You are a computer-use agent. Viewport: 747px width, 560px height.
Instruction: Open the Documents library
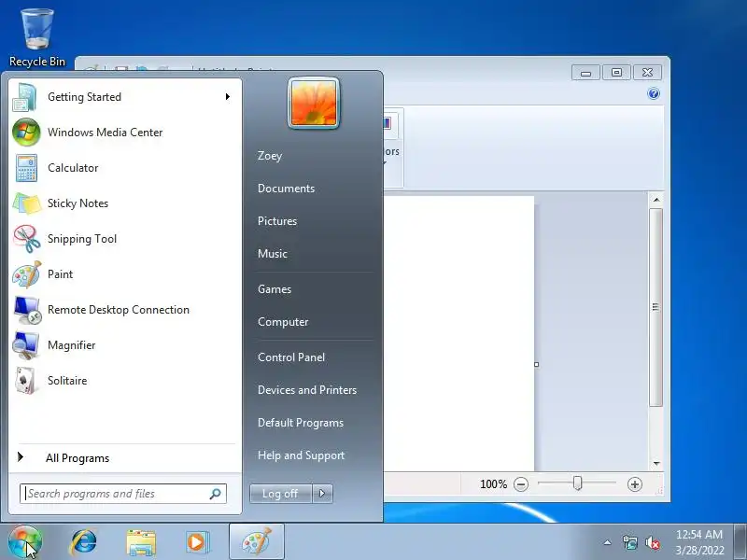[287, 189]
